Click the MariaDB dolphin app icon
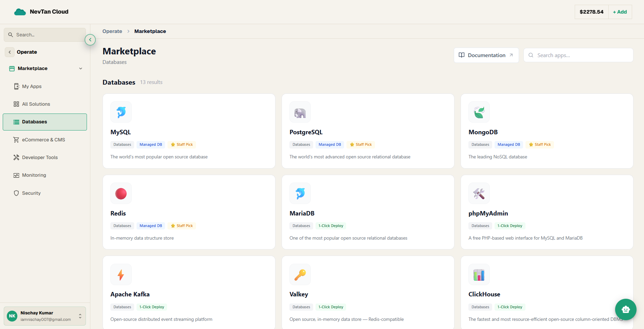Screen dimensions: 644x329 300,193
